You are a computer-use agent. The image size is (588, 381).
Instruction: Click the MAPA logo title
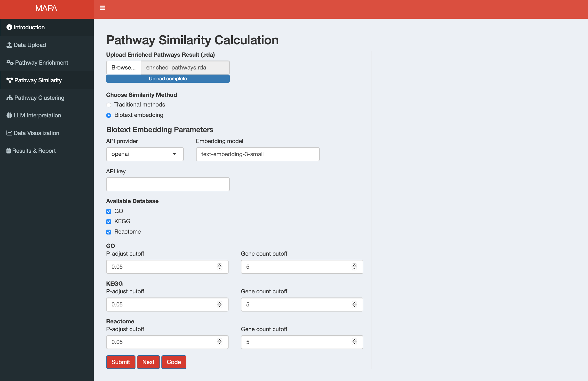click(x=46, y=8)
